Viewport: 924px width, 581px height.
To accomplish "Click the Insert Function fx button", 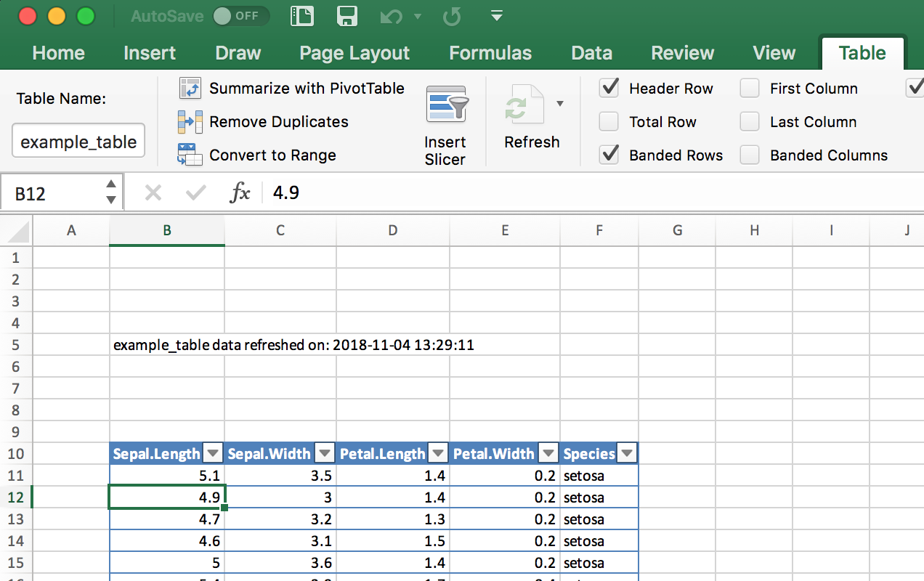I will tap(240, 192).
